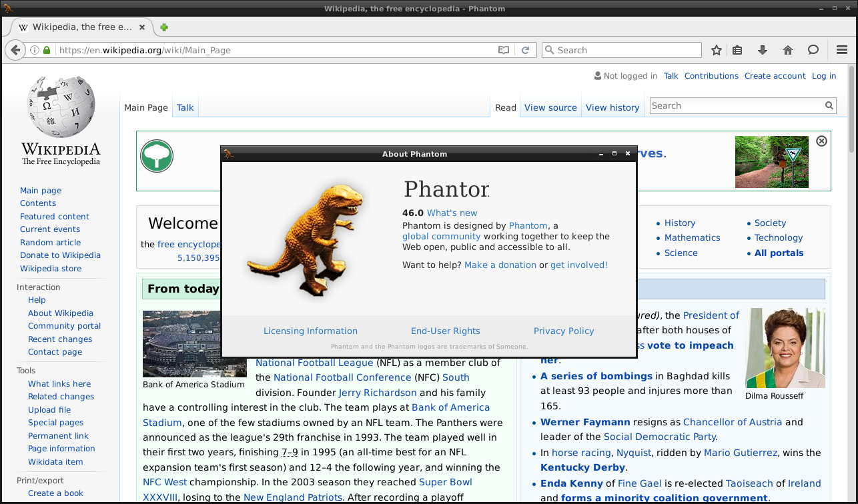Open Featured content sidebar link
Viewport: 858px width, 504px height.
(x=55, y=217)
